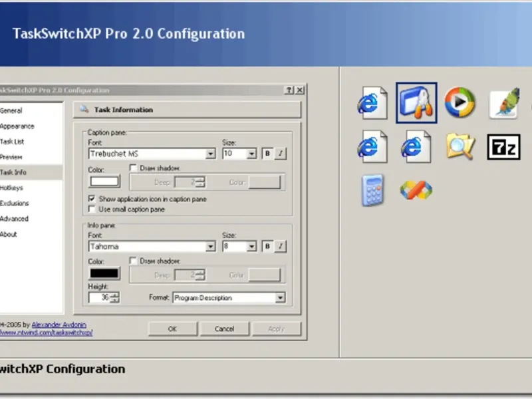Select the Task Info page in the sidebar

pyautogui.click(x=31, y=172)
